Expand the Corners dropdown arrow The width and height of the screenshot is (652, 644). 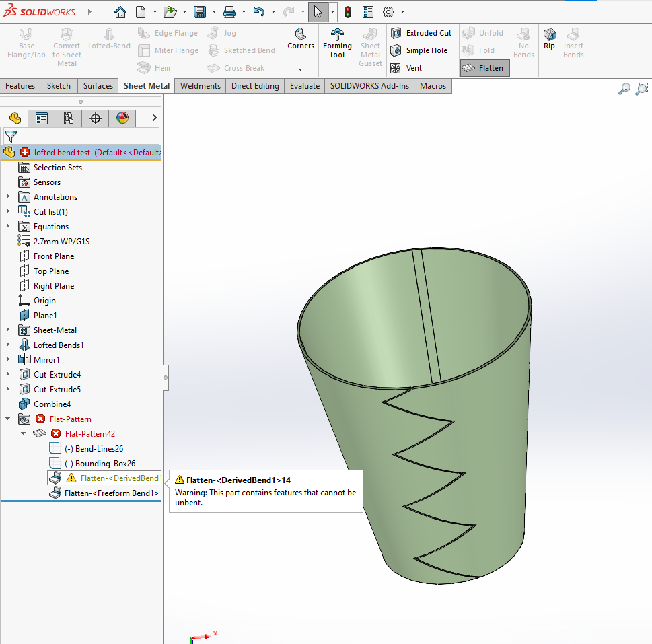pos(300,69)
